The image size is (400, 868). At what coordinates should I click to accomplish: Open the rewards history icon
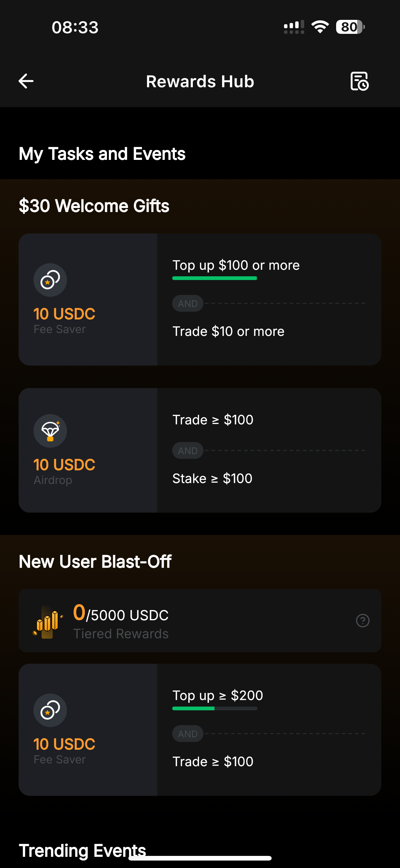click(x=359, y=81)
